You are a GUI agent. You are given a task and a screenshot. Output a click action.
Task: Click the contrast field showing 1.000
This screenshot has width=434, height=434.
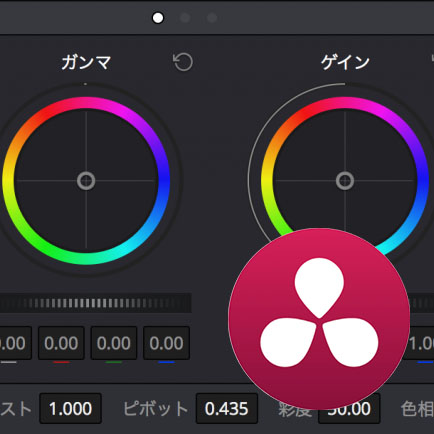click(70, 409)
